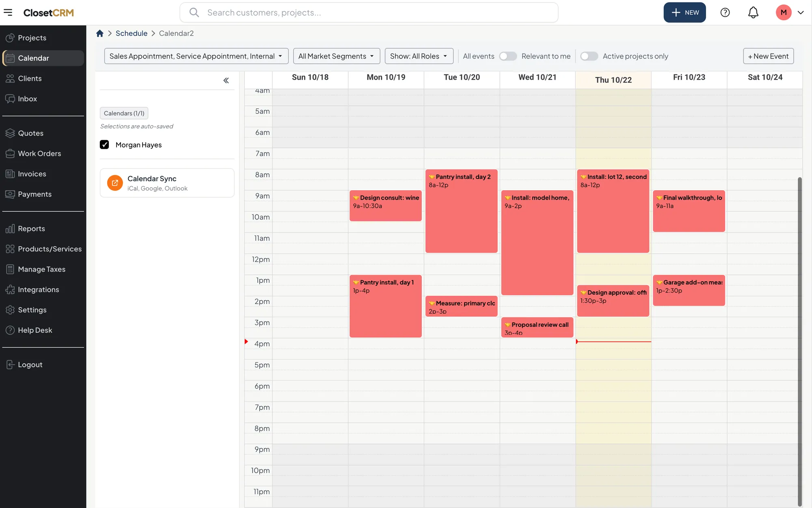Open Projects in the sidebar
Viewport: 812px width, 508px height.
click(43, 38)
